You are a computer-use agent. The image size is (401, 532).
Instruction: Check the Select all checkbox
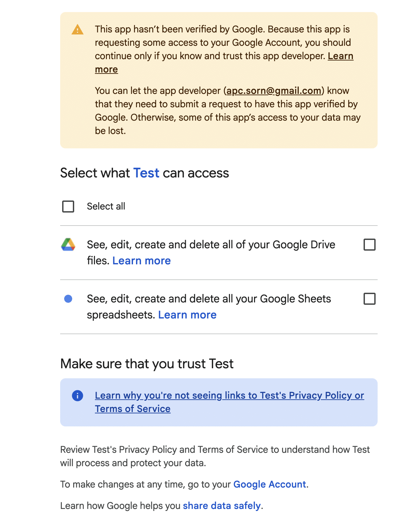[68, 207]
